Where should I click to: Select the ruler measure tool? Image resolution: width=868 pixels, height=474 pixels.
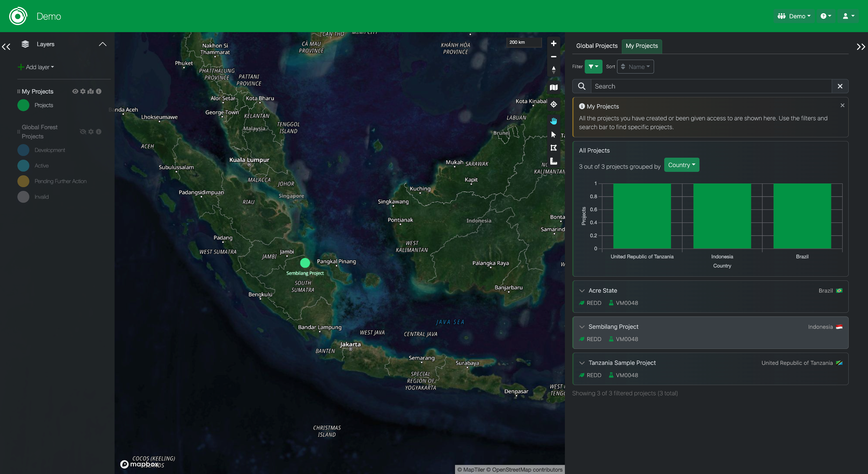(553, 161)
